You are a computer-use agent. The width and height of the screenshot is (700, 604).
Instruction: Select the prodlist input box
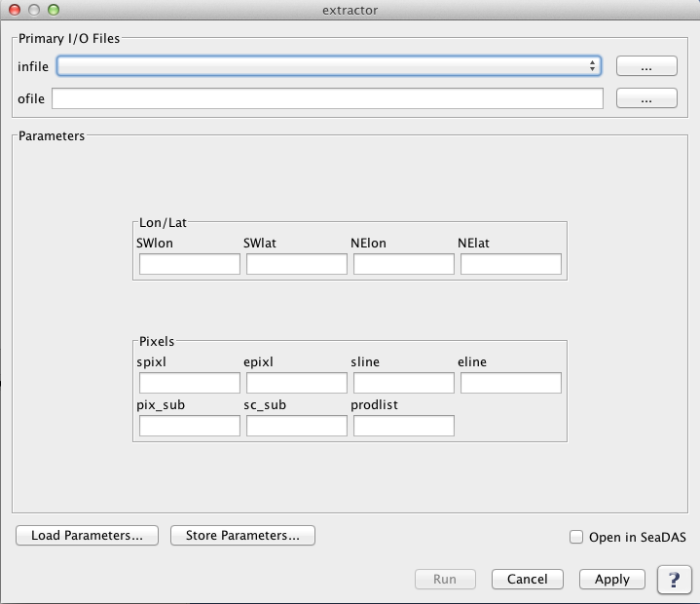pyautogui.click(x=404, y=426)
